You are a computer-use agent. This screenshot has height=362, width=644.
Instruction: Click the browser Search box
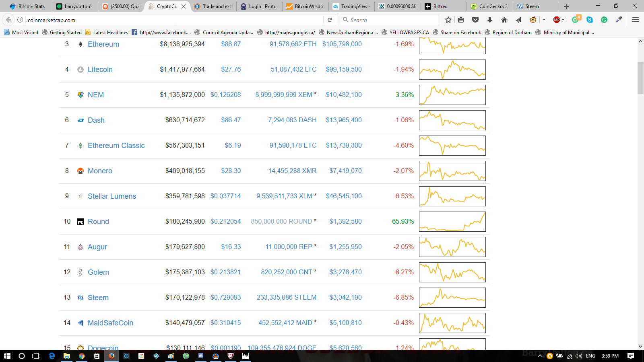(390, 20)
